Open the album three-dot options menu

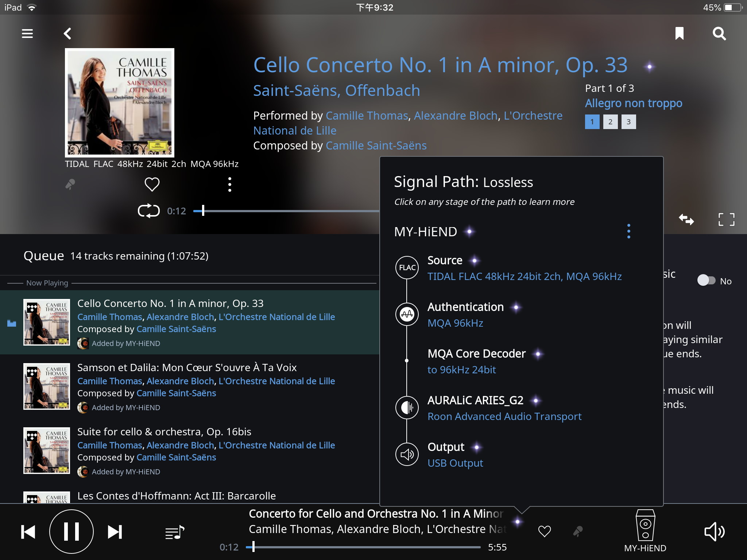pyautogui.click(x=229, y=184)
